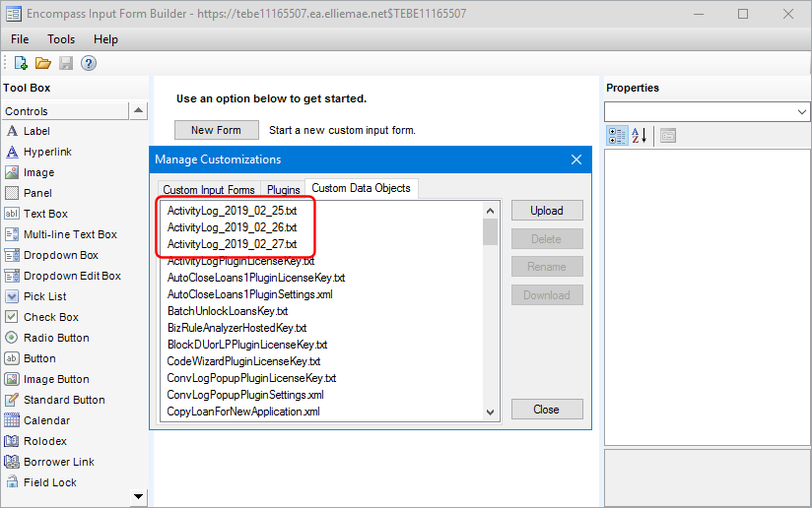Viewport: 812px width, 508px height.
Task: Select CodeWizardPluginLicenseKey.txt file
Action: point(244,361)
